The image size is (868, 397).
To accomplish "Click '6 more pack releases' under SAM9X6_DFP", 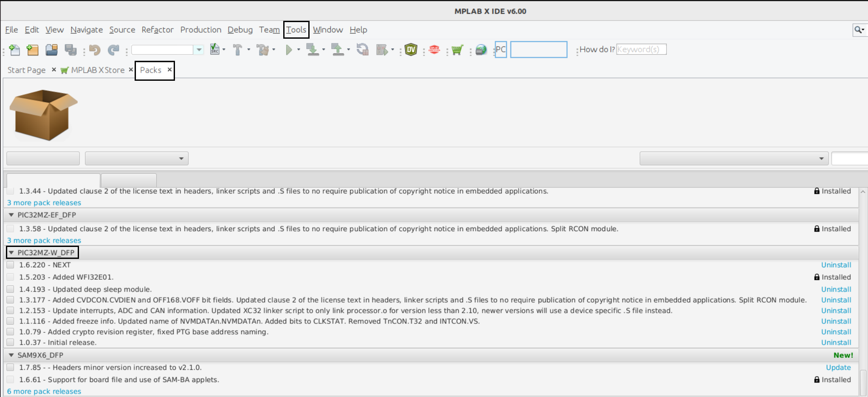I will [x=44, y=391].
